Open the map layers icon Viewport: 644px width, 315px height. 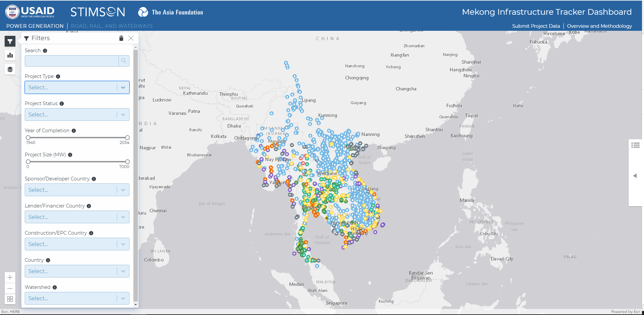tap(10, 69)
